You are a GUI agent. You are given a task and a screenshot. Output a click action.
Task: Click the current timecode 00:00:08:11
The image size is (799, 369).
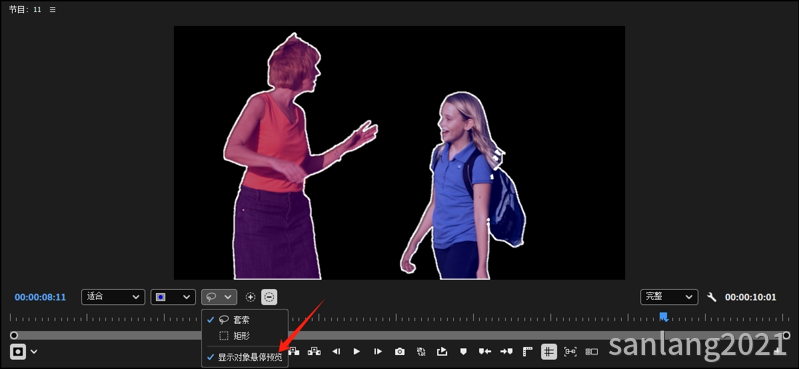[x=40, y=297]
